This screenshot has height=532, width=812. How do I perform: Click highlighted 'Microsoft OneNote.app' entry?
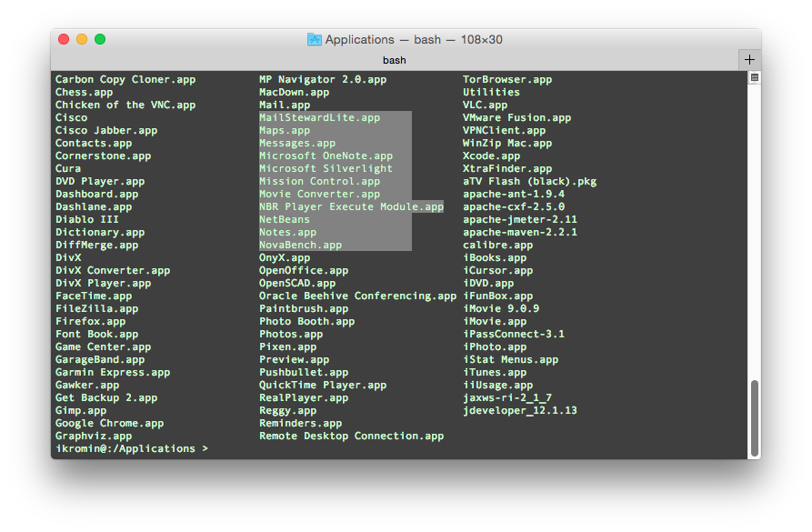click(x=326, y=156)
